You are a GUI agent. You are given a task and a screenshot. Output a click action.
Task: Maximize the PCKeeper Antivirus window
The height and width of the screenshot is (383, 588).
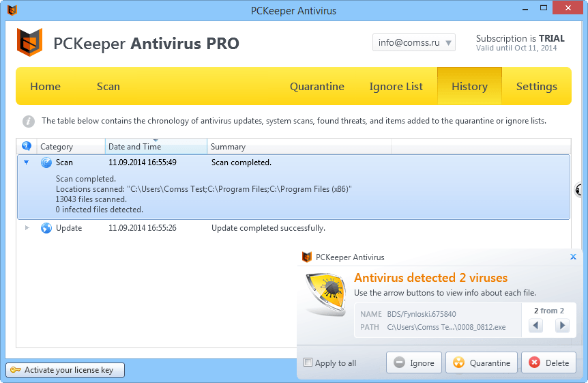pyautogui.click(x=544, y=8)
